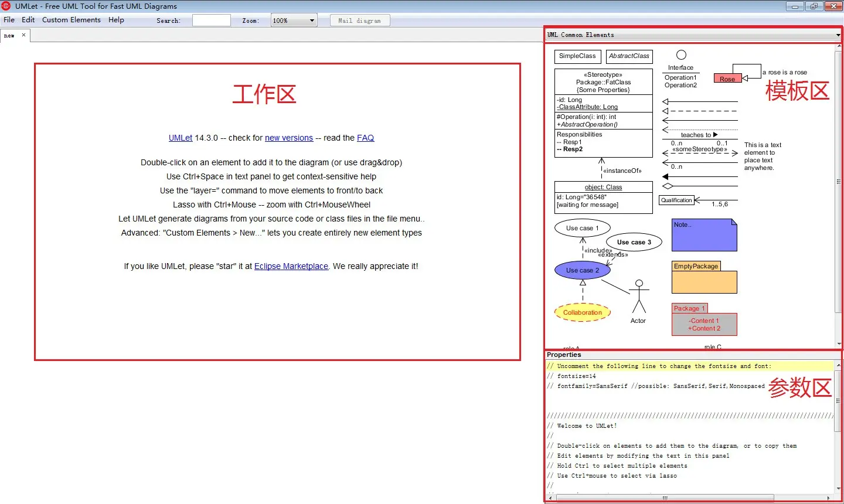Click the 'Welcome to UMLet!' properties line
Image resolution: width=844 pixels, height=504 pixels.
point(581,426)
